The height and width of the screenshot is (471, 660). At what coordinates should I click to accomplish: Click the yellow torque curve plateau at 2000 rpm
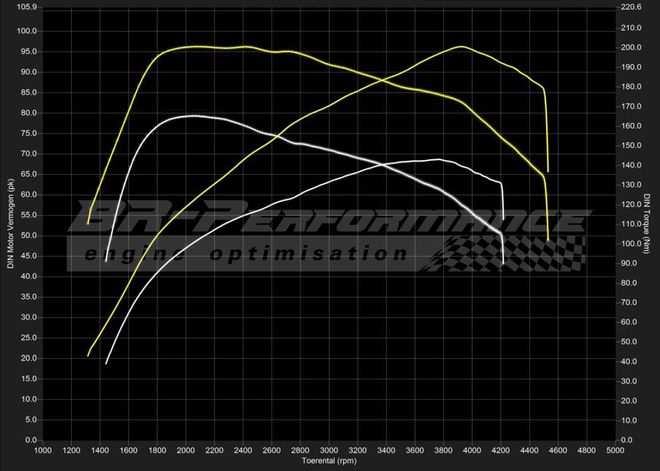(x=187, y=46)
